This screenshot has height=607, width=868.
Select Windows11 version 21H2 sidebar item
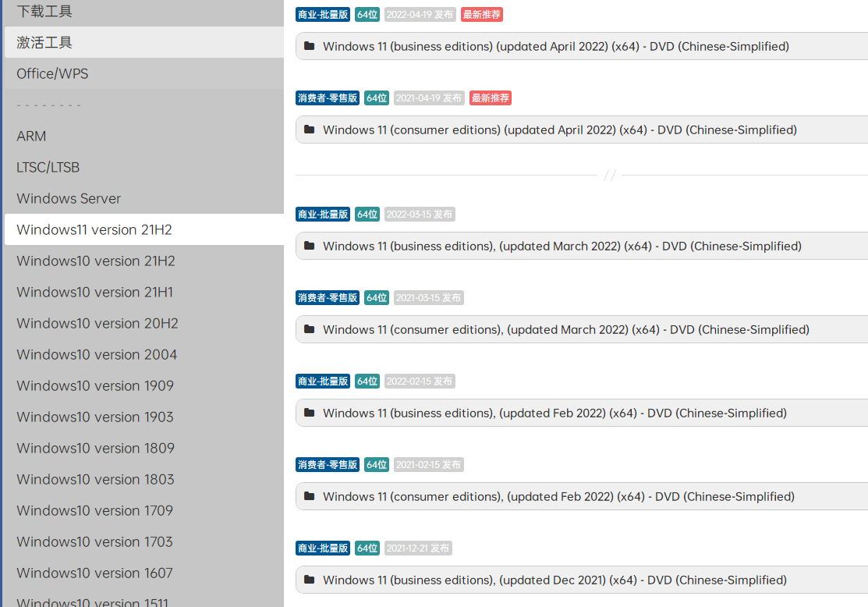pos(144,229)
